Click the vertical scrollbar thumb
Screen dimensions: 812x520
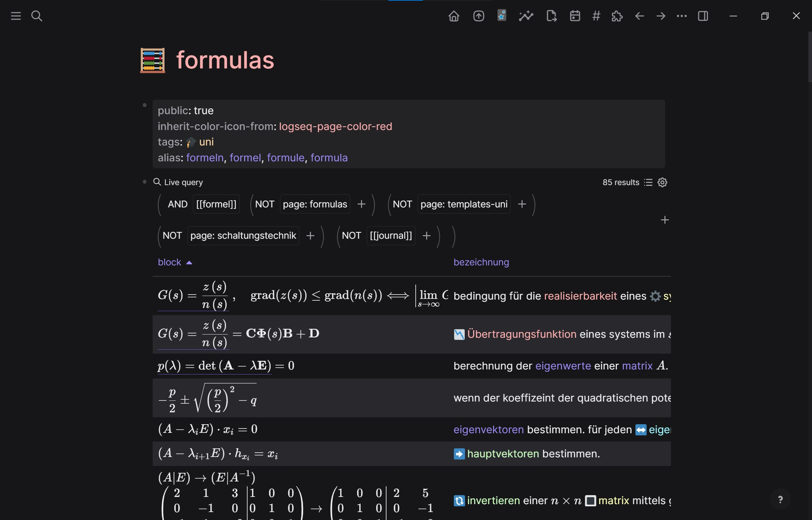click(x=809, y=58)
